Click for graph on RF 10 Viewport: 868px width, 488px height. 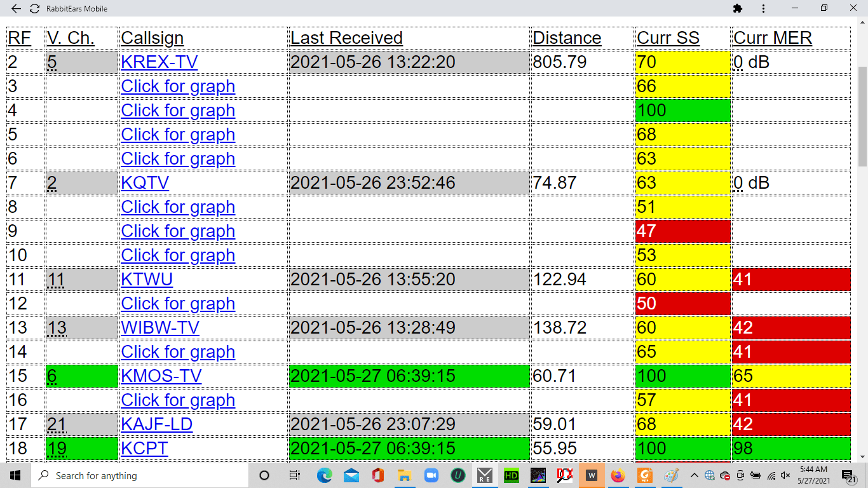tap(178, 255)
